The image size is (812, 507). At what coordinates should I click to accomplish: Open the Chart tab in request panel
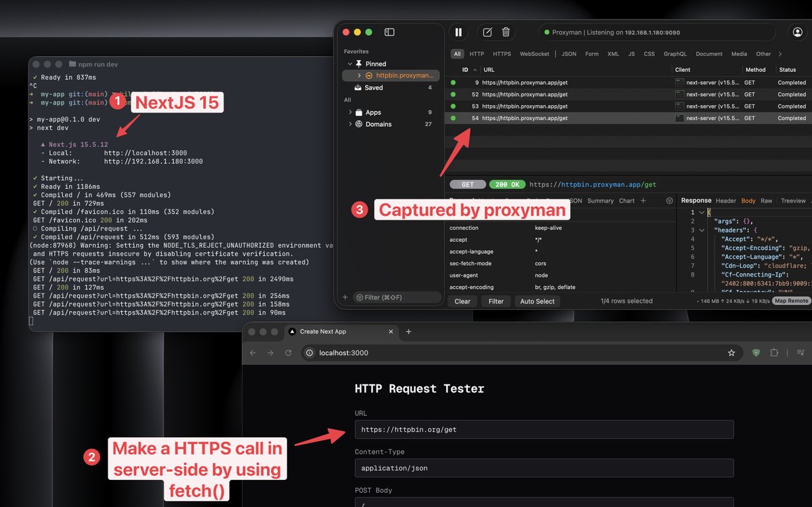point(626,201)
